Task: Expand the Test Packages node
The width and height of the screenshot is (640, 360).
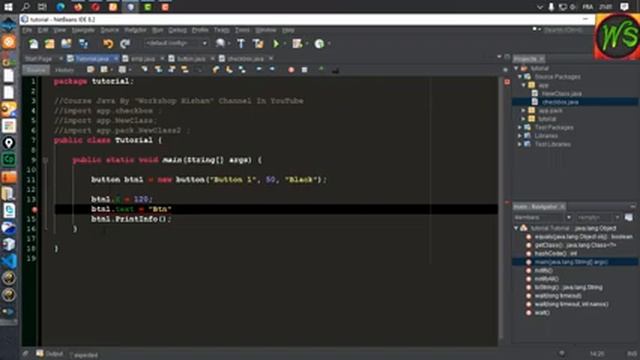Action: (520, 127)
